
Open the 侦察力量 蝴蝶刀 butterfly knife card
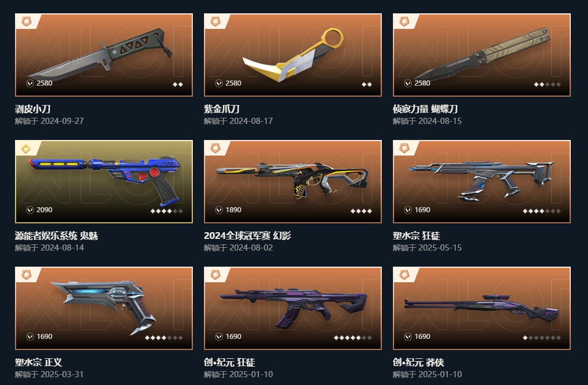pyautogui.click(x=482, y=55)
